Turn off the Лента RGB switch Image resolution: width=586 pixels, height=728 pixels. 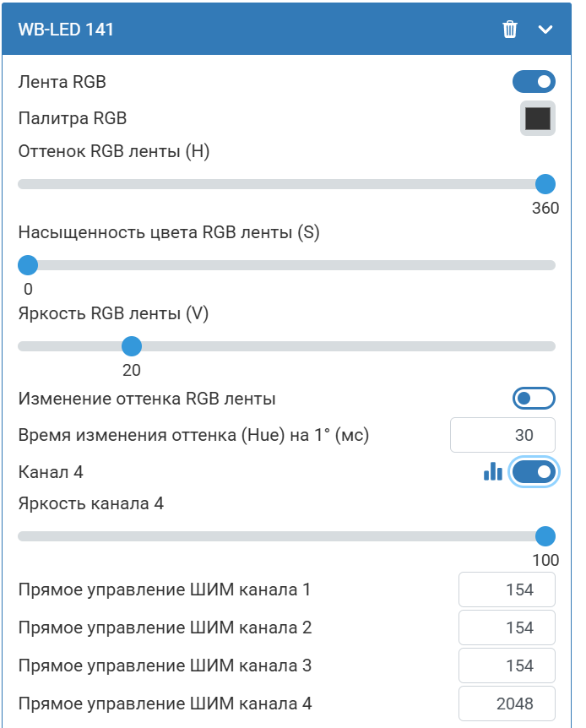(x=534, y=81)
